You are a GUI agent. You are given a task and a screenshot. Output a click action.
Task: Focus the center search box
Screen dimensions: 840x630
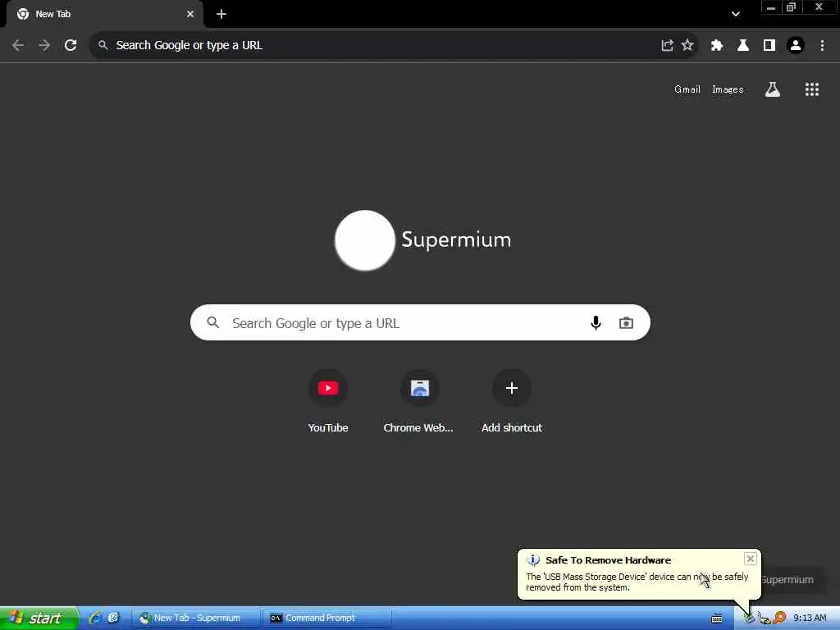420,322
